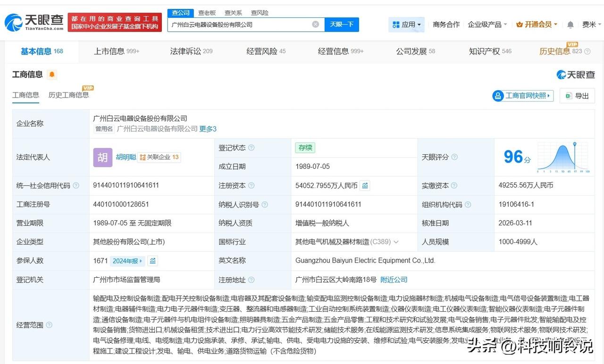Switch to the 查公司 search tab
The height and width of the screenshot is (364, 604).
point(181,13)
